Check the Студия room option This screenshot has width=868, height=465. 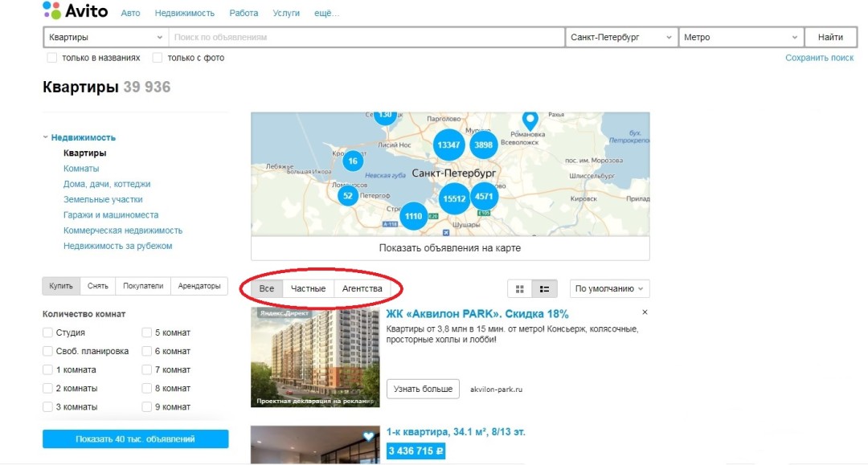click(x=48, y=332)
